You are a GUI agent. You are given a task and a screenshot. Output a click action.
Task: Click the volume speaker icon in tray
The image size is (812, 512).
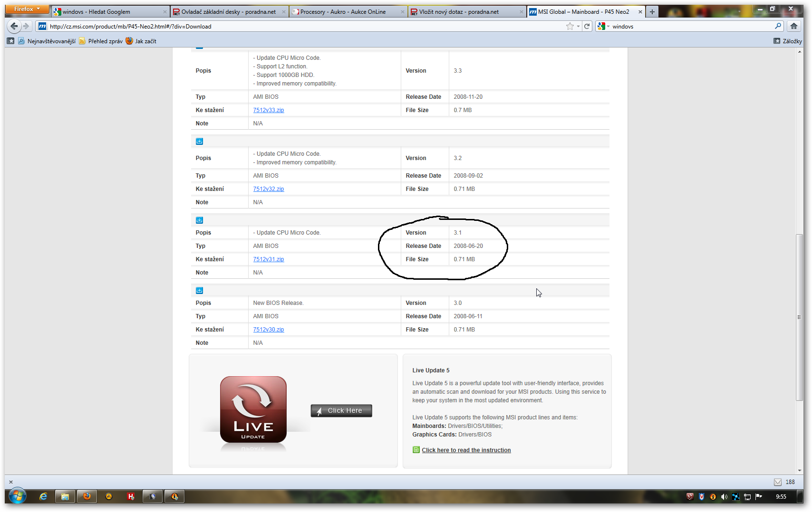(724, 497)
